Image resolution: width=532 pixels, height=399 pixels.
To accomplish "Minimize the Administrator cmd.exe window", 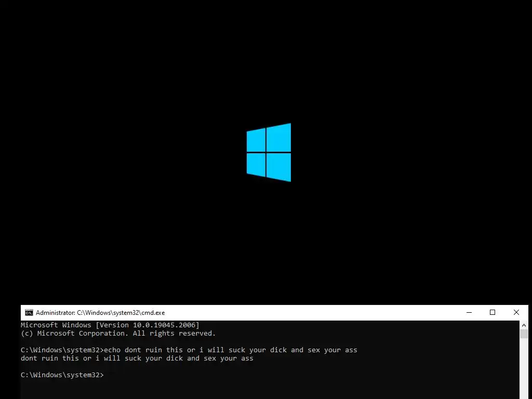I will (469, 312).
